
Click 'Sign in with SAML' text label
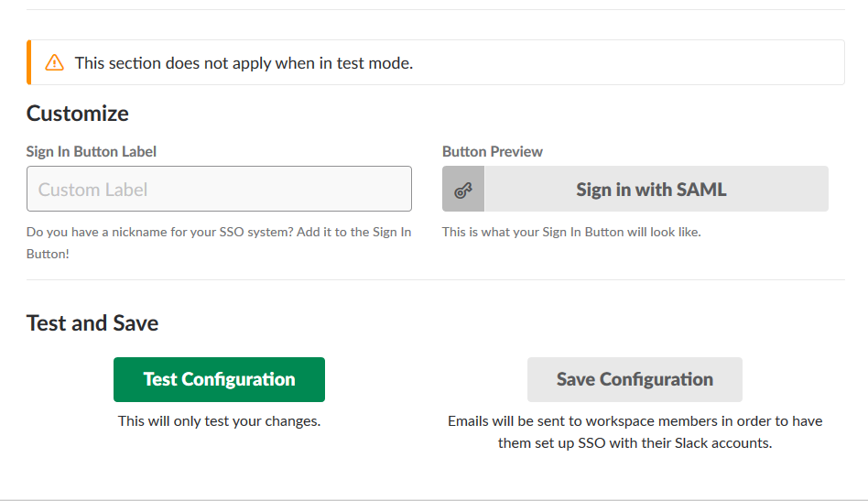click(651, 190)
